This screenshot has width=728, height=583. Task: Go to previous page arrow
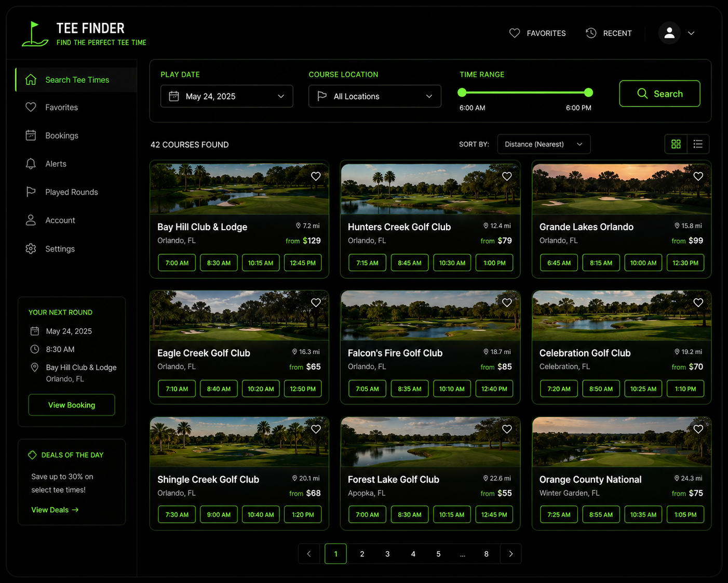pos(309,554)
